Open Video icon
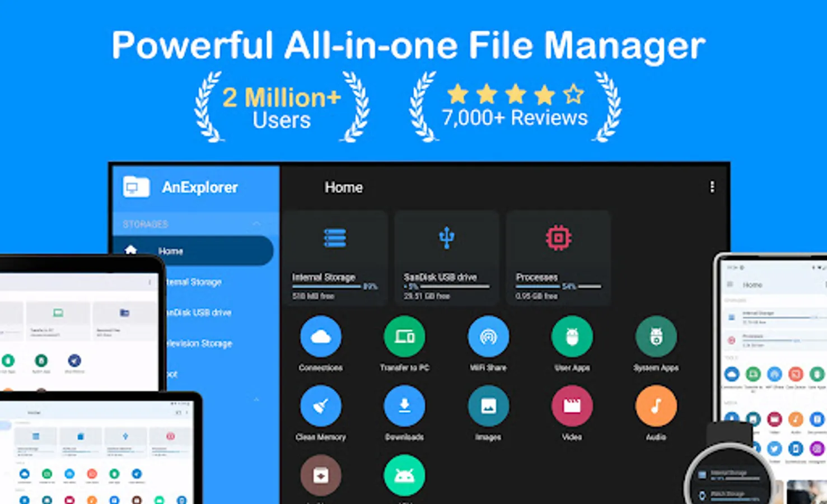Image resolution: width=827 pixels, height=504 pixels. coord(572,406)
